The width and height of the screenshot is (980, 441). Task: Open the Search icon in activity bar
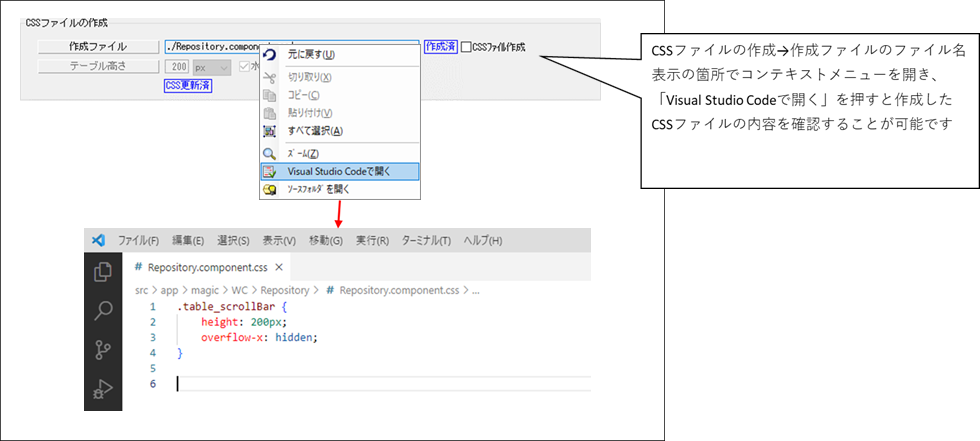point(102,310)
